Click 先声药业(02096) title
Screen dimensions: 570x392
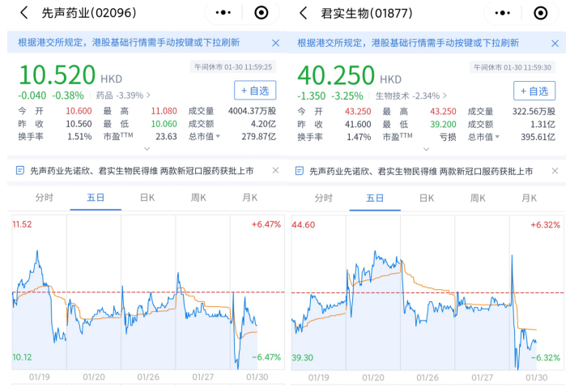point(89,13)
